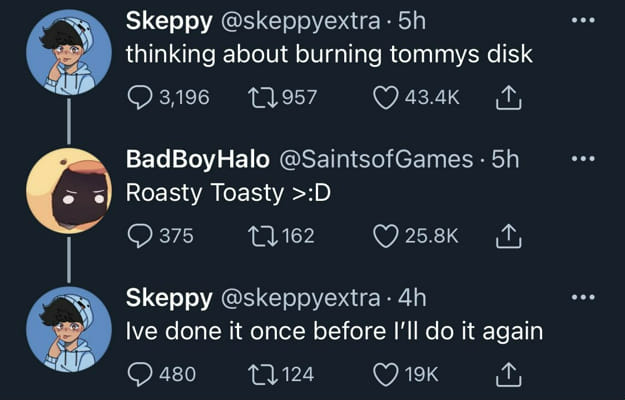Open more options on BadBoyHalo's tweet
The image size is (625, 400).
(x=581, y=159)
